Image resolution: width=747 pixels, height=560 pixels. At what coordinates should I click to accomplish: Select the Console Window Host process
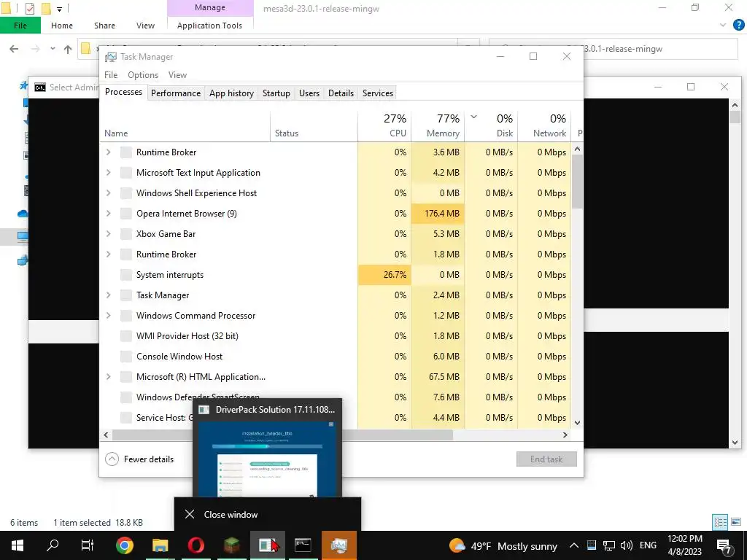point(335,356)
